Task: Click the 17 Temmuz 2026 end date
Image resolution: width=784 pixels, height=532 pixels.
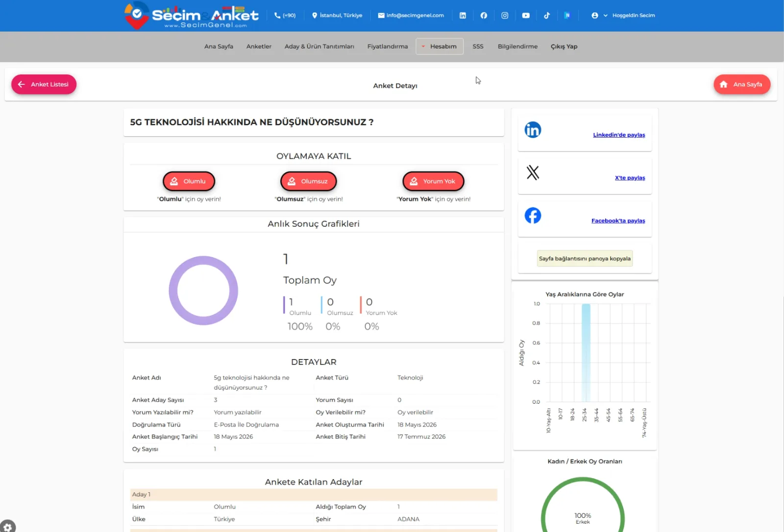Action: tap(421, 436)
